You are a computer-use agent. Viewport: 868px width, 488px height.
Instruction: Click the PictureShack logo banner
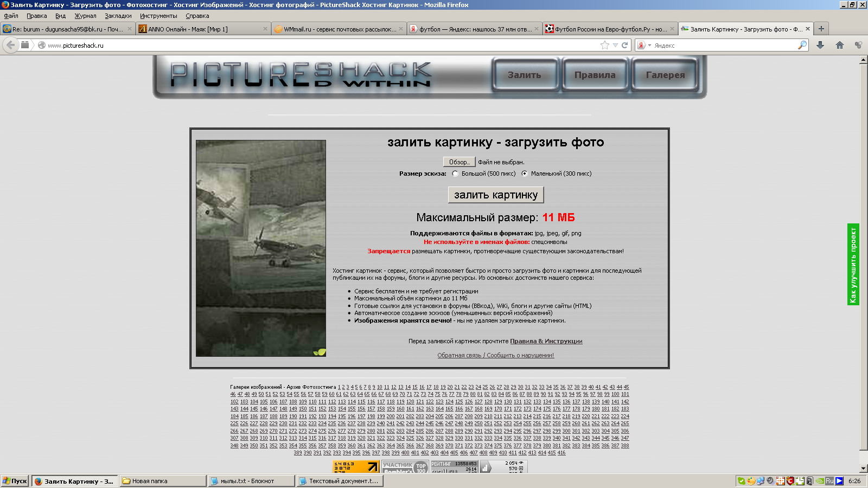301,75
